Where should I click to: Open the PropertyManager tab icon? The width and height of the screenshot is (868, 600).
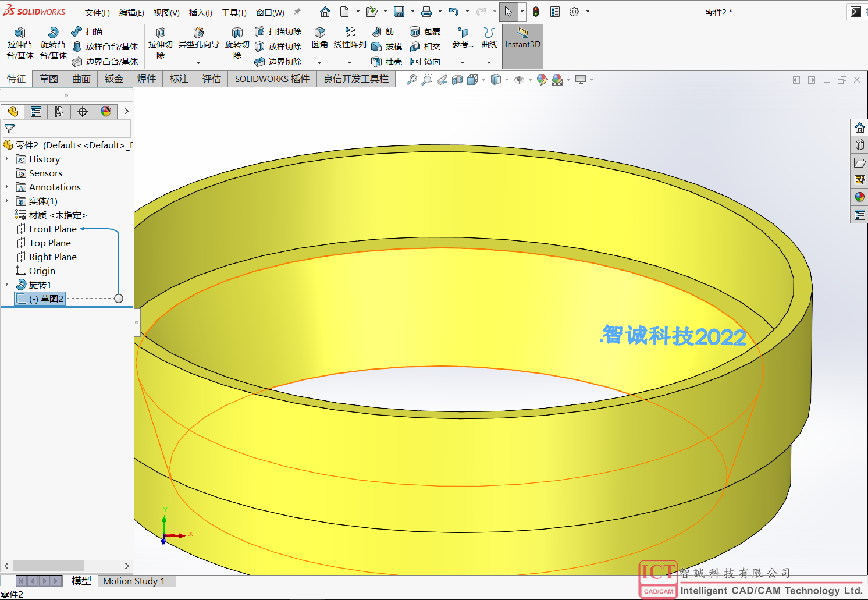(36, 112)
